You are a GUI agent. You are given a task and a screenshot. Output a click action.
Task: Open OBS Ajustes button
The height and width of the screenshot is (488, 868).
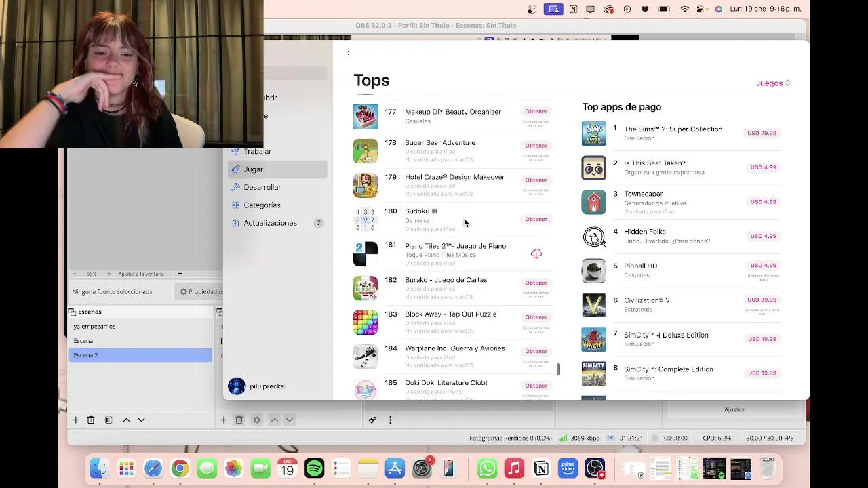(734, 409)
